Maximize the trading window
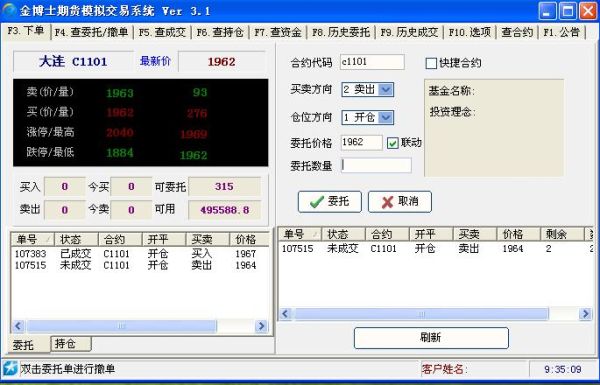 tap(567, 11)
